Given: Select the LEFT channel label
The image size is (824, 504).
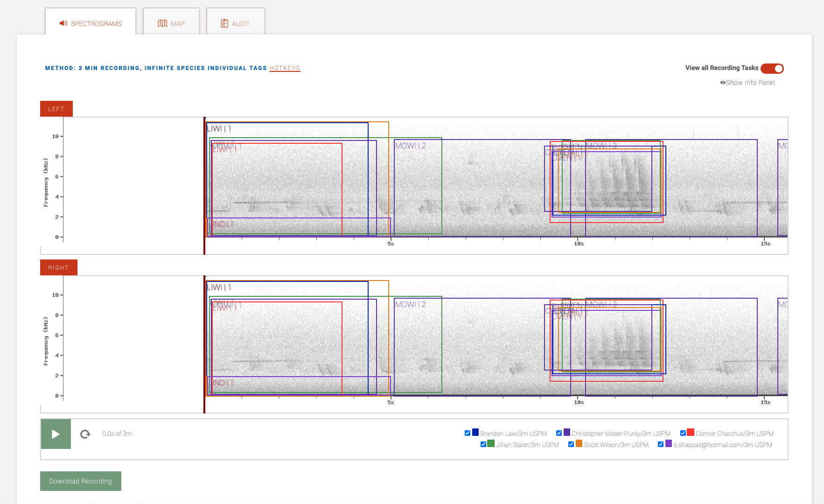Looking at the screenshot, I should tap(56, 109).
